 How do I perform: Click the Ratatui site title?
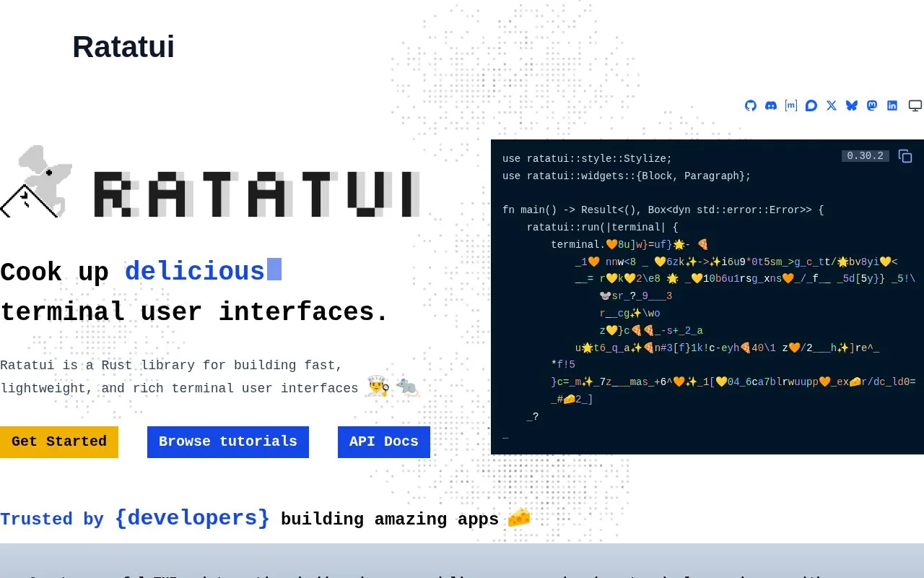123,47
